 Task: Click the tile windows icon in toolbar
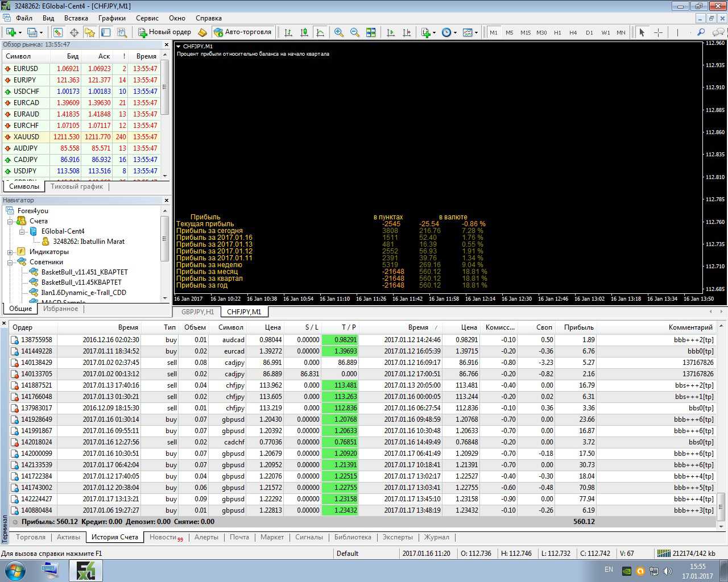tap(371, 32)
